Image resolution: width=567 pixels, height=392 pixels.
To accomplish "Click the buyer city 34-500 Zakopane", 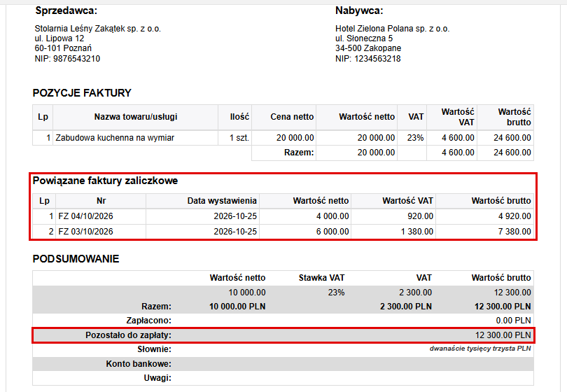I will 368,48.
